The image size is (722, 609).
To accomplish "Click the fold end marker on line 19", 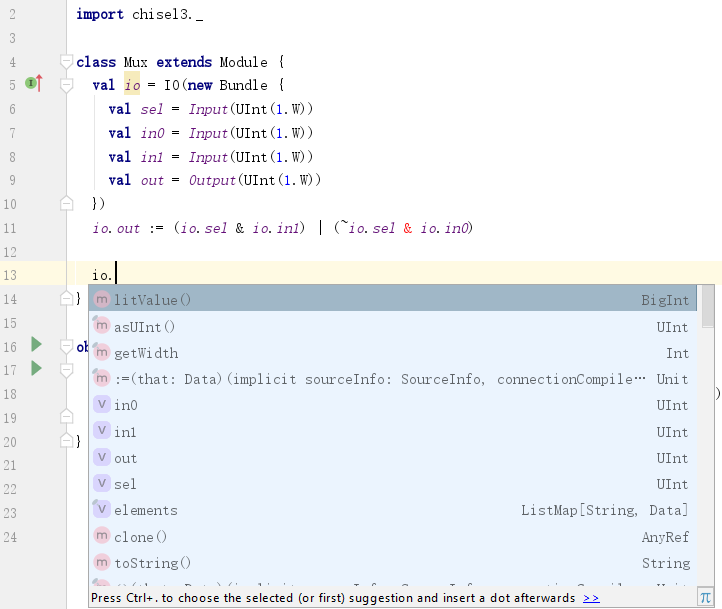I will 66,417.
